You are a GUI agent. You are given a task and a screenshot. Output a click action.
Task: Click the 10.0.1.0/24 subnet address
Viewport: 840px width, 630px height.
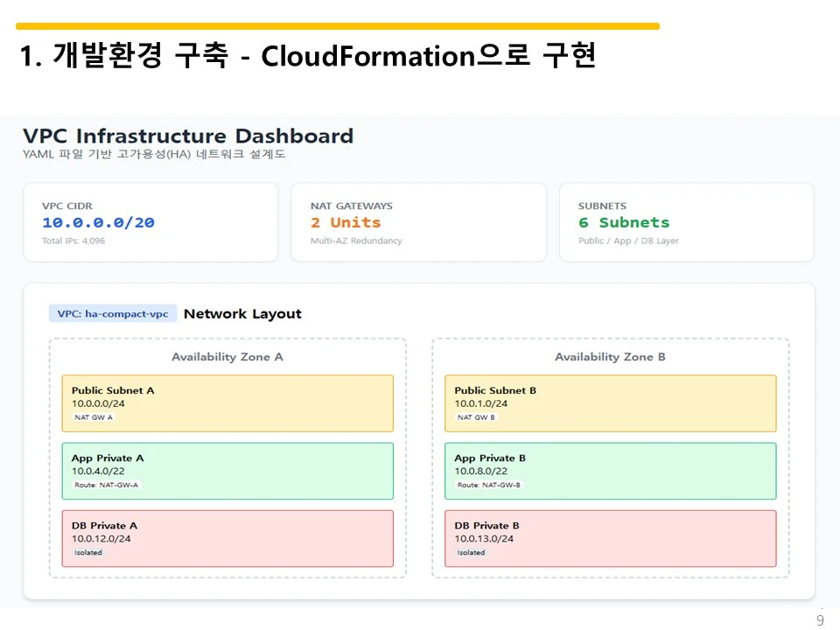(481, 403)
